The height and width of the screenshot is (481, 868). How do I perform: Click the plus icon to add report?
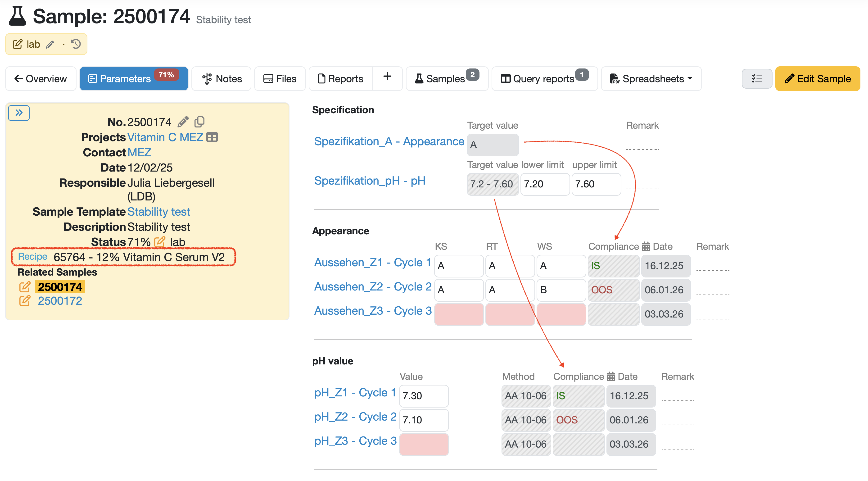tap(387, 77)
